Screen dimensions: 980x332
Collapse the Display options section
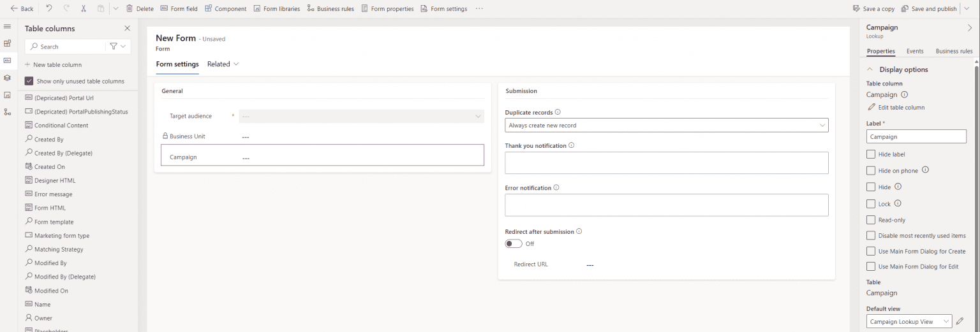coord(870,69)
